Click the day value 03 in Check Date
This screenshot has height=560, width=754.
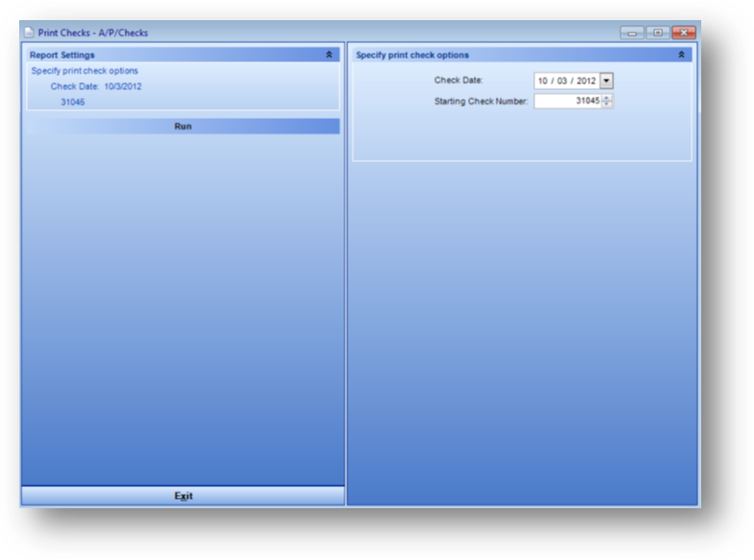pos(561,81)
